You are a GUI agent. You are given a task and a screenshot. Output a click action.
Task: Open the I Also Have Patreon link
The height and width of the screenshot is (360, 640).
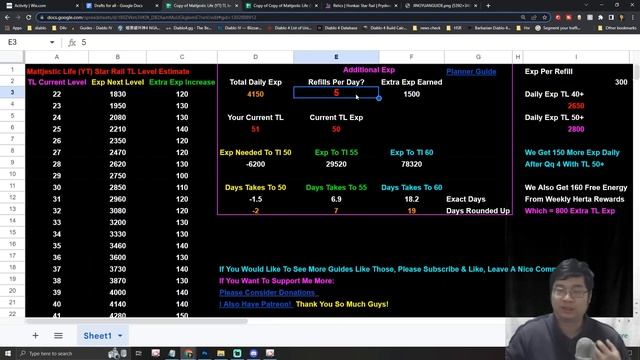256,304
